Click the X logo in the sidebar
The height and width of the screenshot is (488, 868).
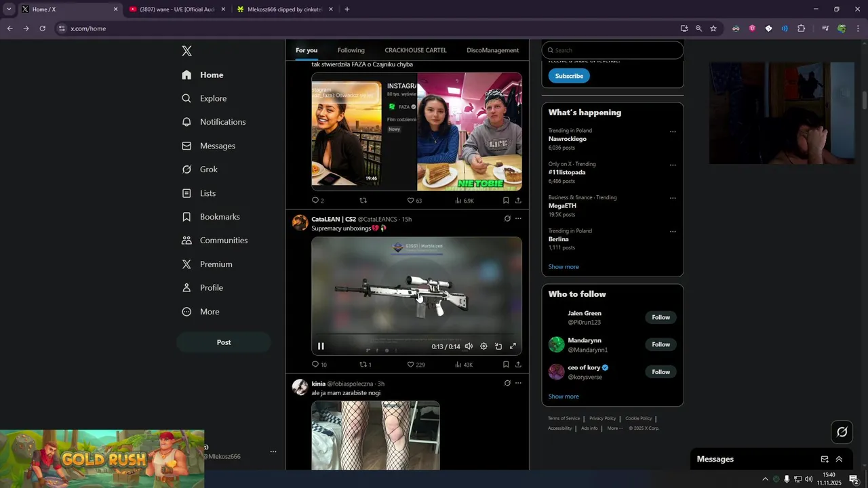(186, 51)
